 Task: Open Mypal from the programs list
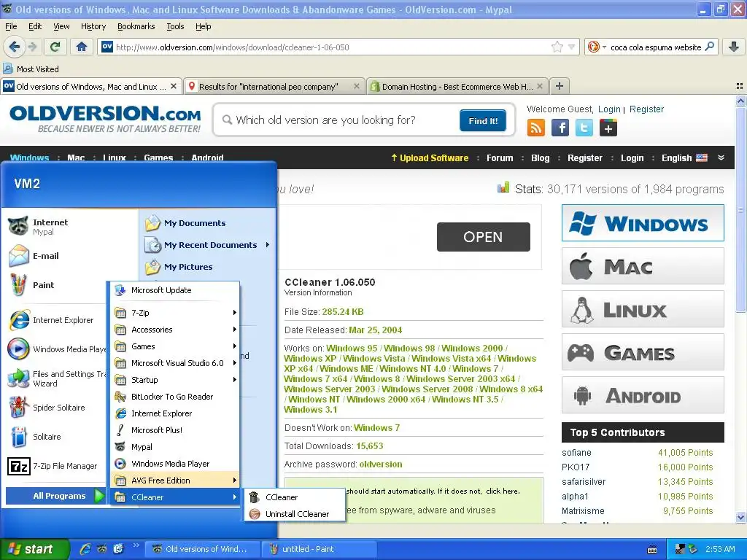pyautogui.click(x=175, y=447)
